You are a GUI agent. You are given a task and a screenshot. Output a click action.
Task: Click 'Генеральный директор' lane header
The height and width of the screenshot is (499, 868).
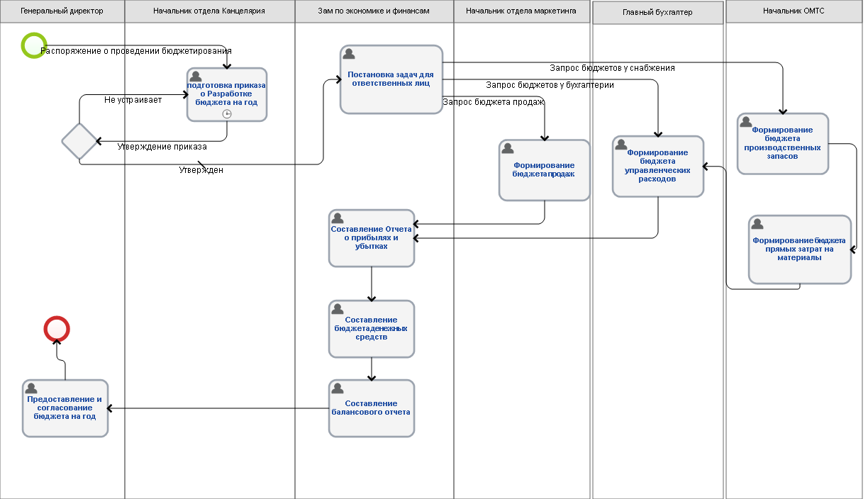[62, 11]
